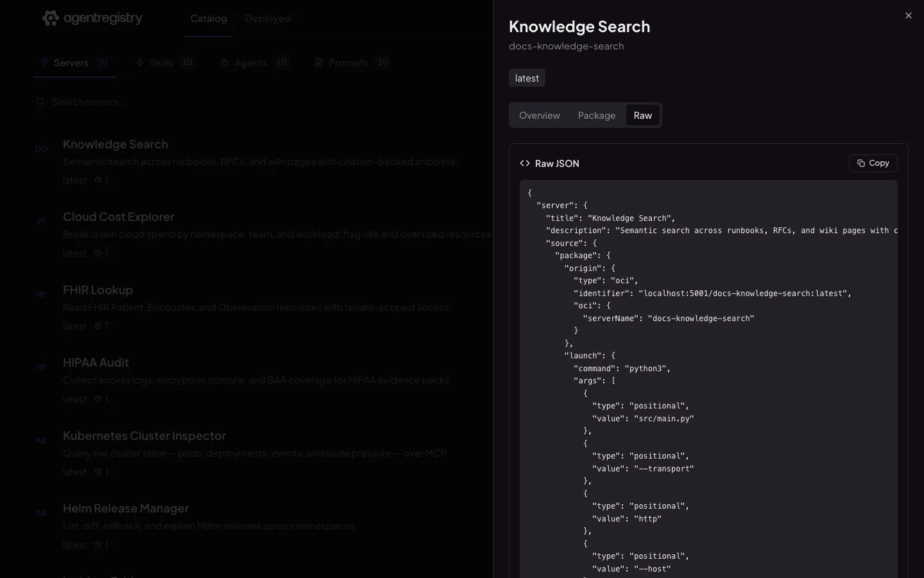The image size is (924, 578).
Task: Click the FHIR Lookup description text
Action: (x=257, y=308)
